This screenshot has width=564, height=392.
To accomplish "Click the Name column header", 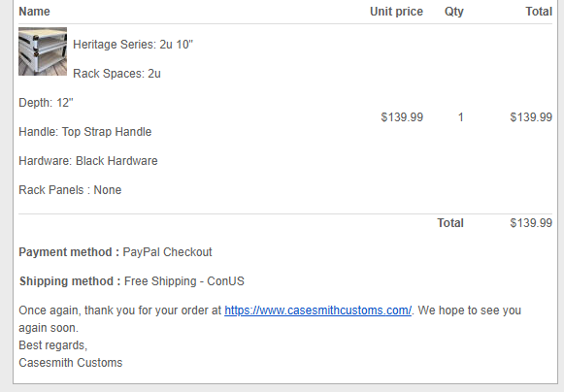I will point(34,12).
